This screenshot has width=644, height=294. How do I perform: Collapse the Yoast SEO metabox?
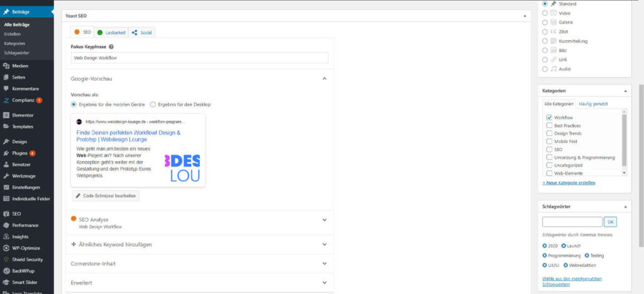[525, 16]
